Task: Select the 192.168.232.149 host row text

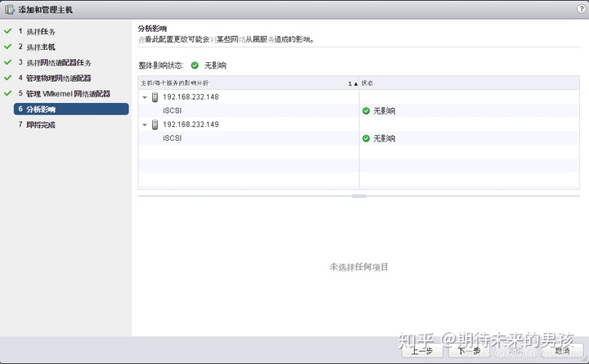Action: [191, 124]
